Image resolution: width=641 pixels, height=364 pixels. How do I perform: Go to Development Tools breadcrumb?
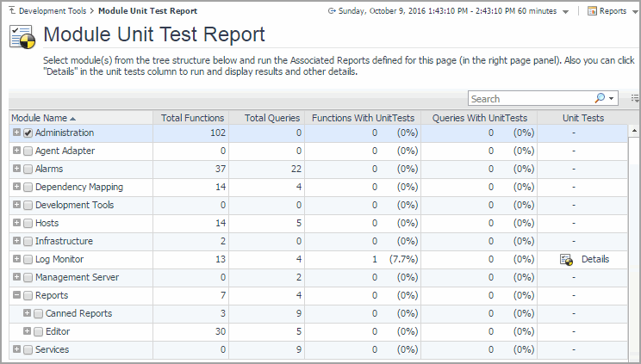point(53,10)
